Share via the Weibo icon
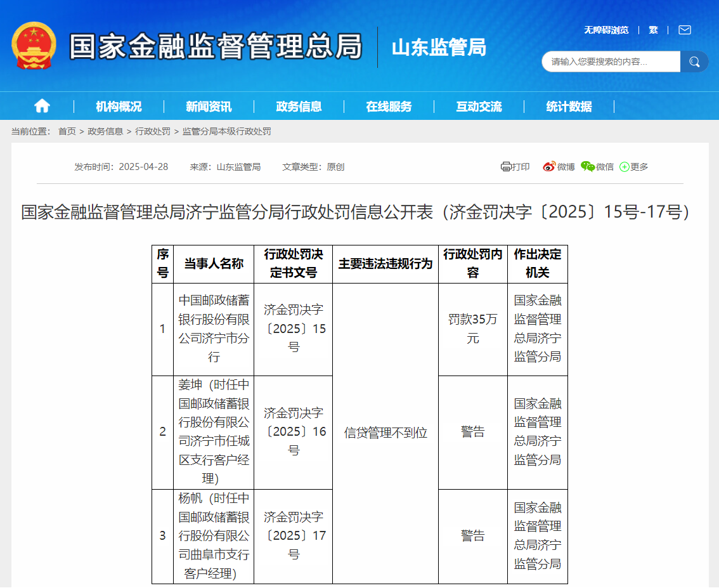719x588 pixels. click(x=549, y=166)
